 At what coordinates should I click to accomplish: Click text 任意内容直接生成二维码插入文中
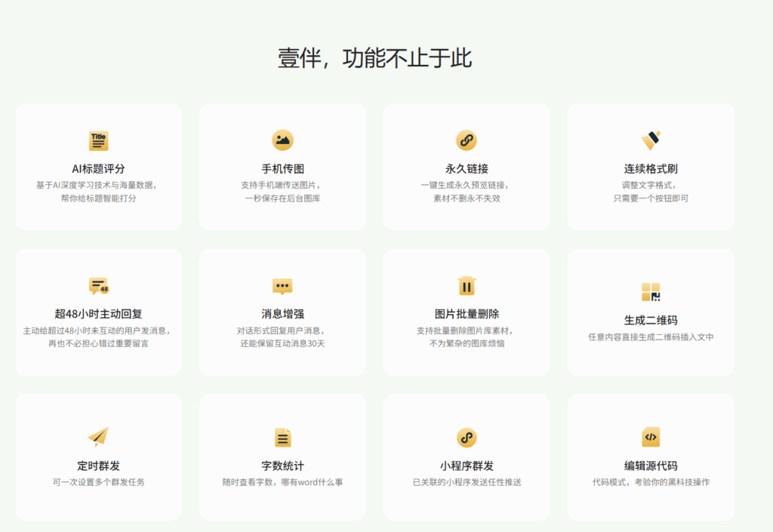pyautogui.click(x=651, y=337)
